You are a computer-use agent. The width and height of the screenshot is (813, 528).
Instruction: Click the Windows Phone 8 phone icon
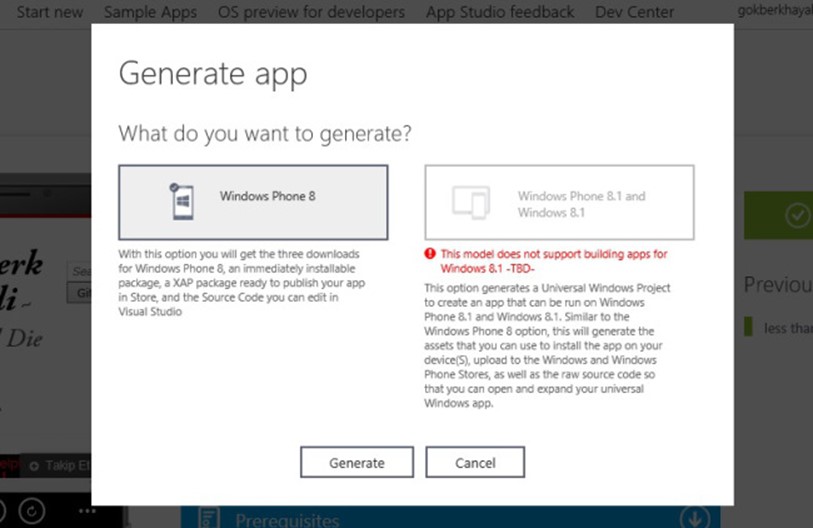pos(182,202)
